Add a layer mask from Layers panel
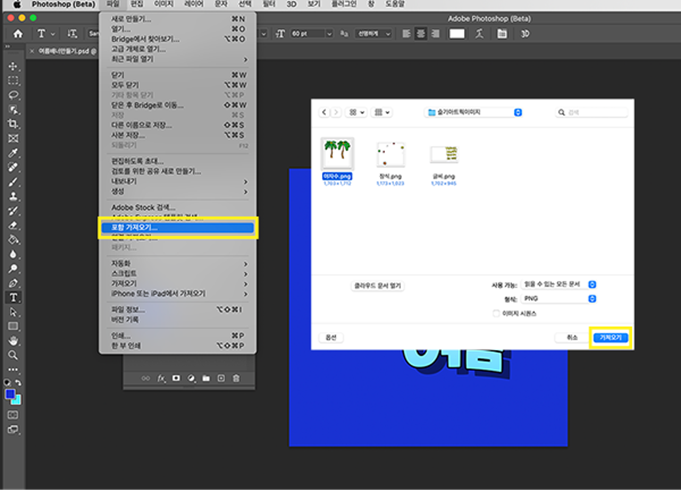 point(176,379)
